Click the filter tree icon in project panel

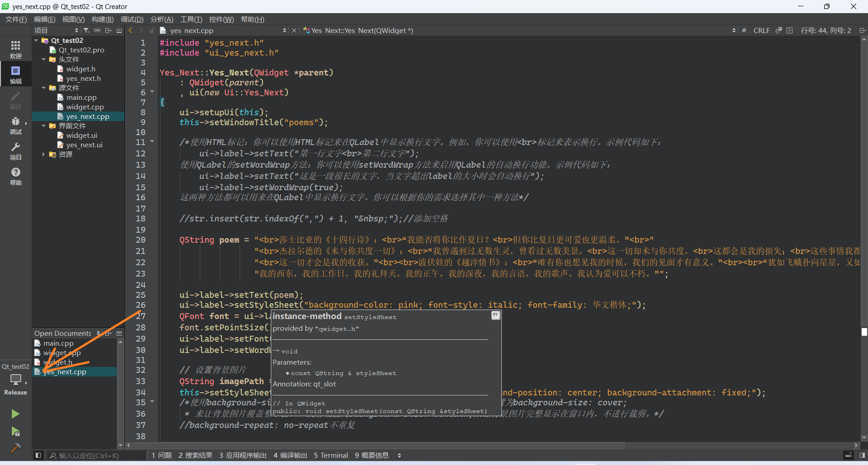[86, 30]
